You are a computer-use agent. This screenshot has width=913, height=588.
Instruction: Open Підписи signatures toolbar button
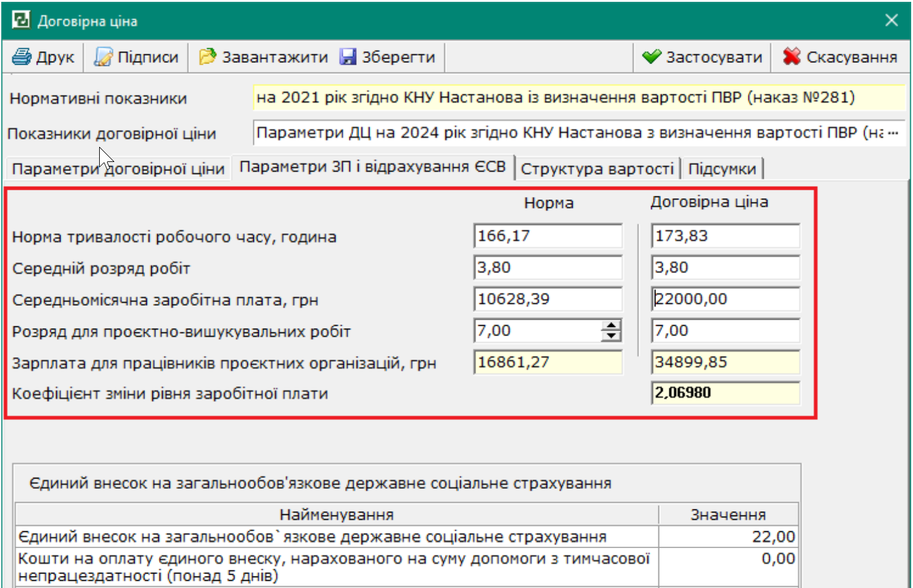tap(136, 57)
